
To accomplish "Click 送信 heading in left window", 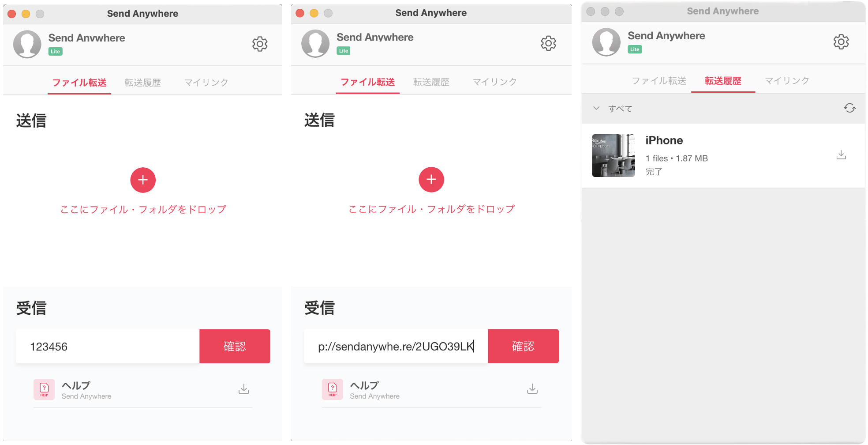I will (31, 121).
